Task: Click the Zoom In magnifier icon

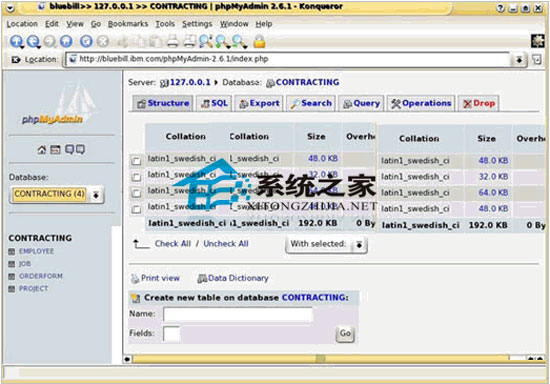Action: pos(222,41)
